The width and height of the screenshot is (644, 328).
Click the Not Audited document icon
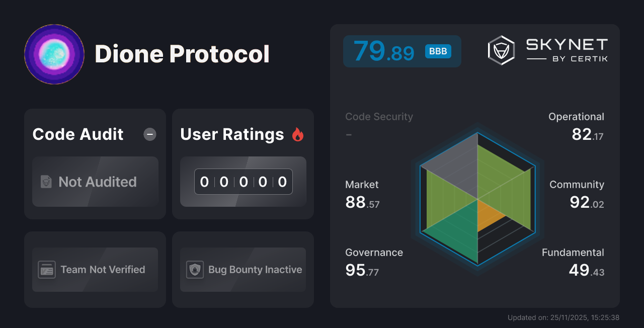(x=46, y=182)
